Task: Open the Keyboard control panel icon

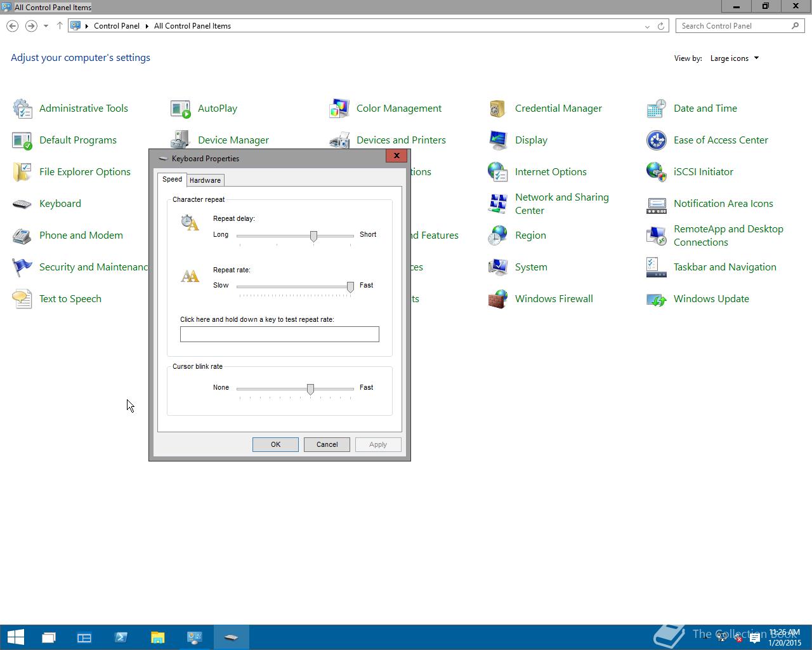Action: [22, 204]
